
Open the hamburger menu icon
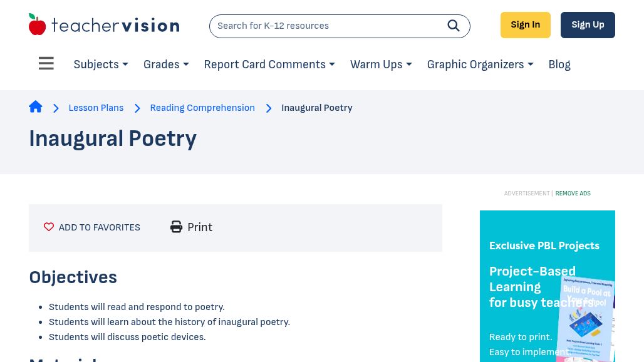(46, 64)
